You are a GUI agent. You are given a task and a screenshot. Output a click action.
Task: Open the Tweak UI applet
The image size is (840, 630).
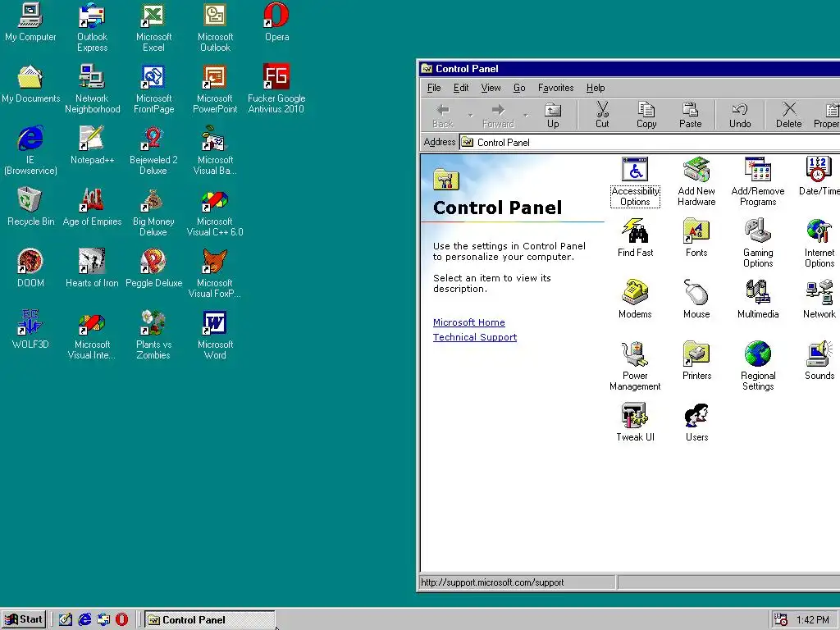pyautogui.click(x=635, y=422)
